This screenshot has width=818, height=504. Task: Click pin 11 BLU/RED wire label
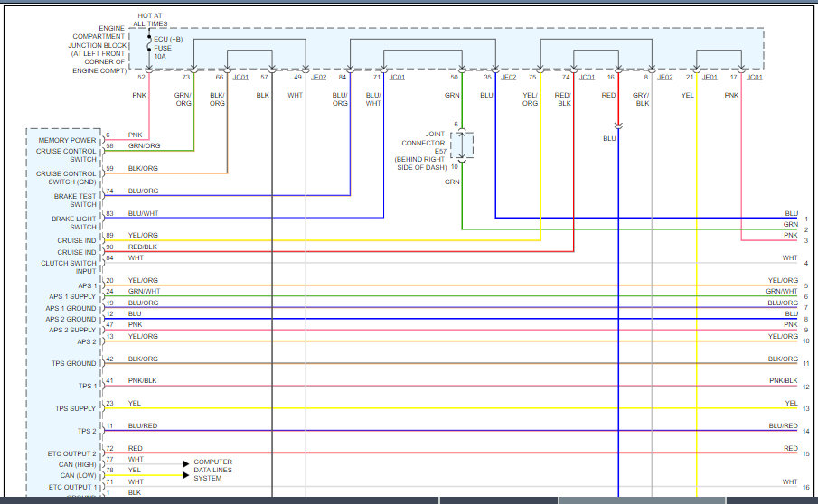[x=143, y=425]
